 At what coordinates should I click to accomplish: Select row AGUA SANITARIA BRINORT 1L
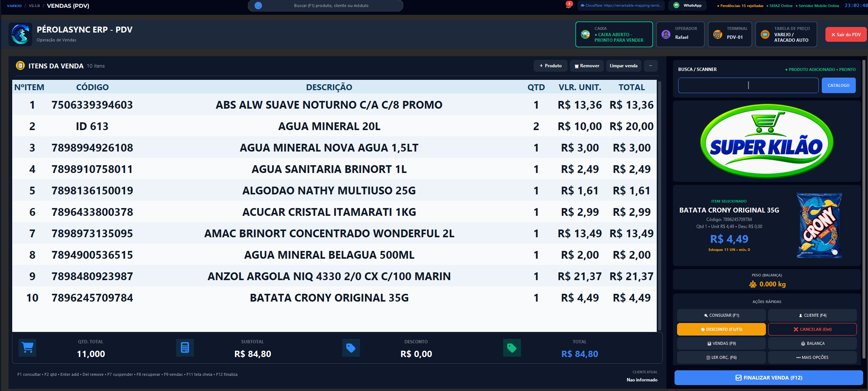[334, 169]
